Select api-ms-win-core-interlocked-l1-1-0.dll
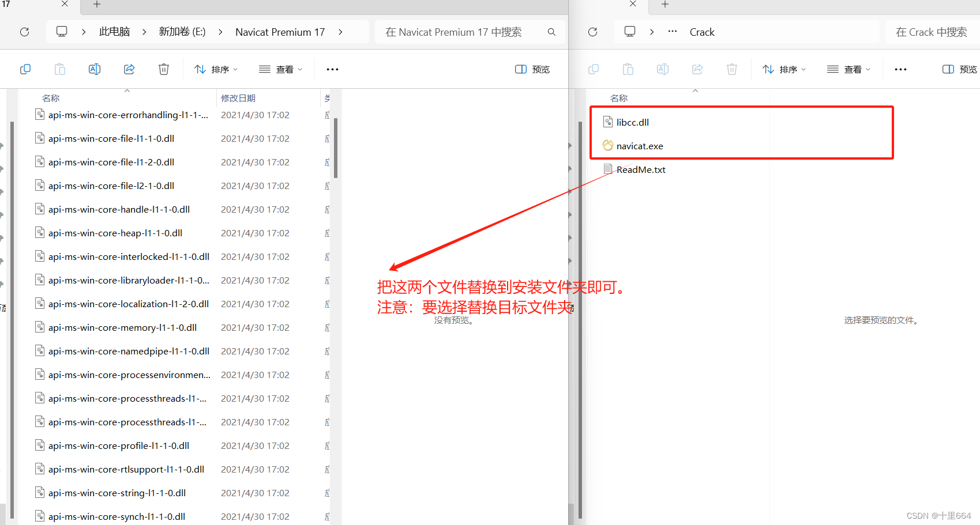The width and height of the screenshot is (980, 525). tap(129, 256)
